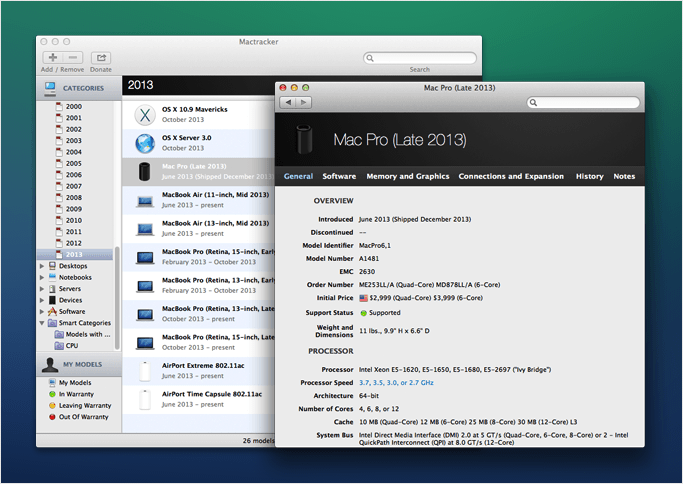
Task: Click the search field in Mac Pro window
Action: coord(583,102)
